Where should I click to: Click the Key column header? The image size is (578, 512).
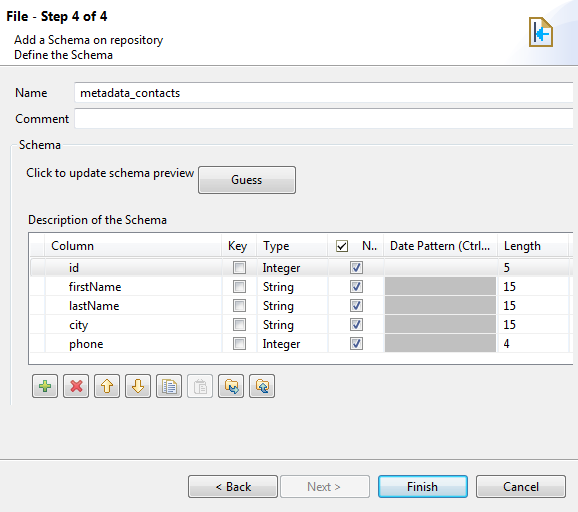click(x=239, y=246)
